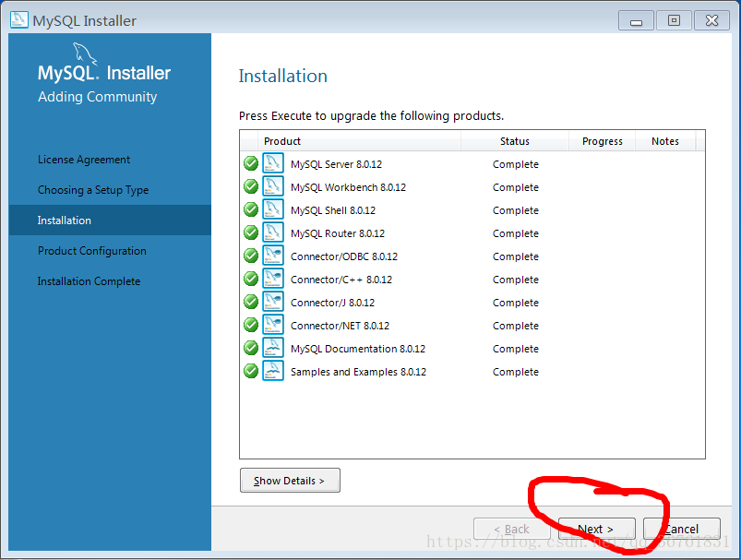Open the Product Configuration step

(91, 251)
